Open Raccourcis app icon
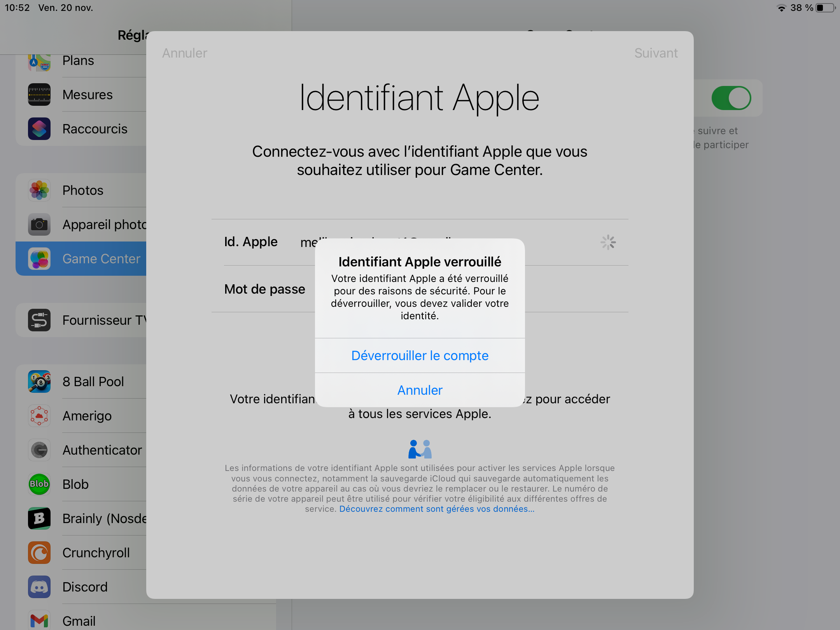 point(39,129)
